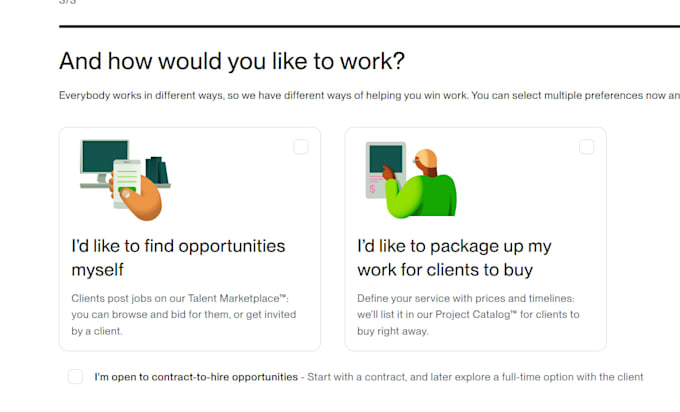Click the desktop monitor in the left illustration
The width and height of the screenshot is (680, 412).
point(104,161)
